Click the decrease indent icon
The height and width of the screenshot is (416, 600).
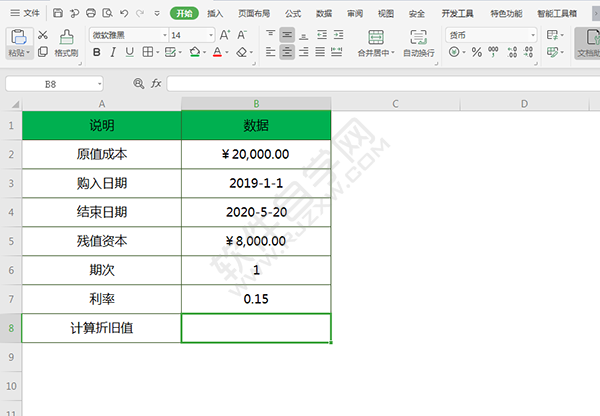(x=322, y=35)
